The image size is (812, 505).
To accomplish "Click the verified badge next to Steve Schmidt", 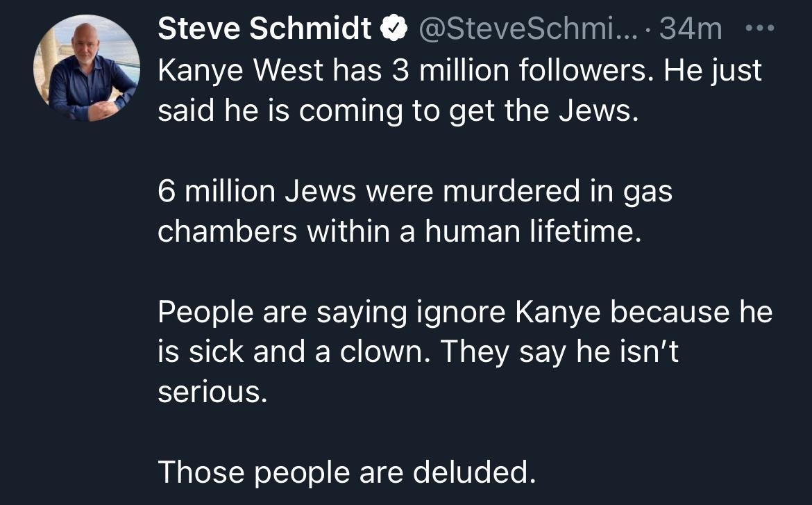I will pos(394,28).
